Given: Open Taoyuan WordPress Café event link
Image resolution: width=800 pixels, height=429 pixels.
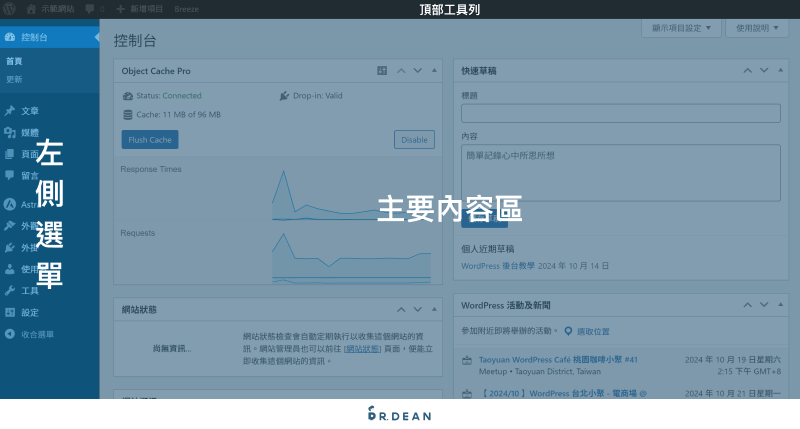Looking at the screenshot, I should (x=558, y=360).
